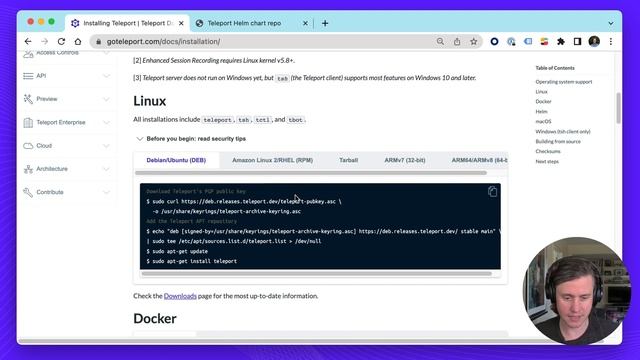
Task: Open the Chrome three-dot menu
Action: pos(611,41)
